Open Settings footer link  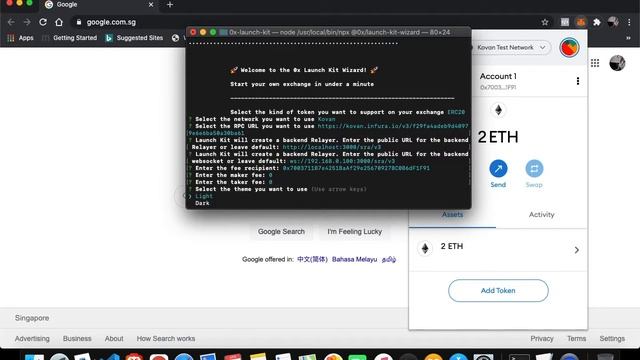pyautogui.click(x=612, y=338)
